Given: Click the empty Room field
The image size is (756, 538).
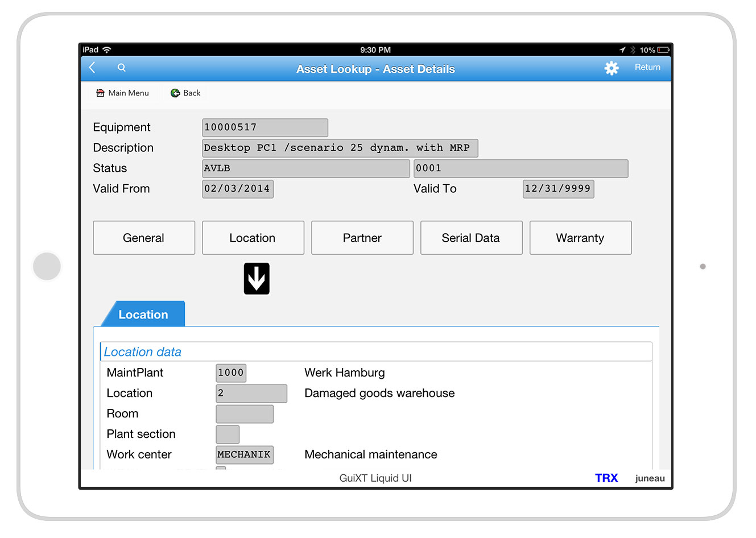Looking at the screenshot, I should click(x=245, y=414).
